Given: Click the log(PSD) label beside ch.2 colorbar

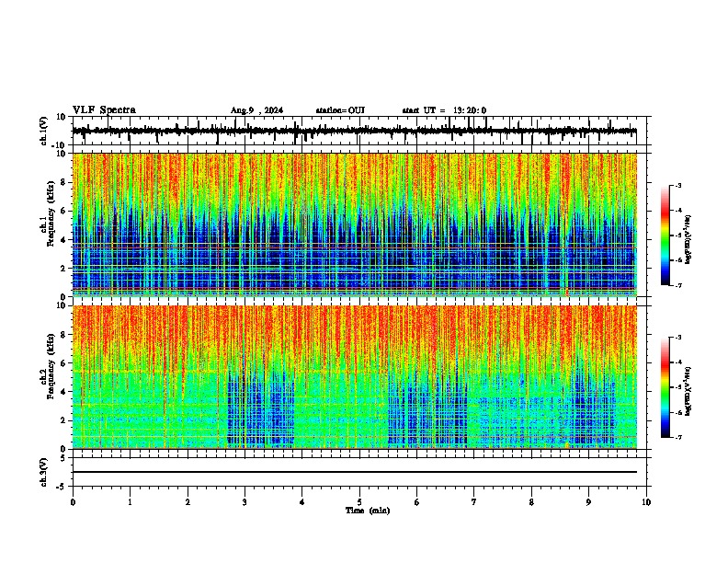Looking at the screenshot, I should coord(688,391).
